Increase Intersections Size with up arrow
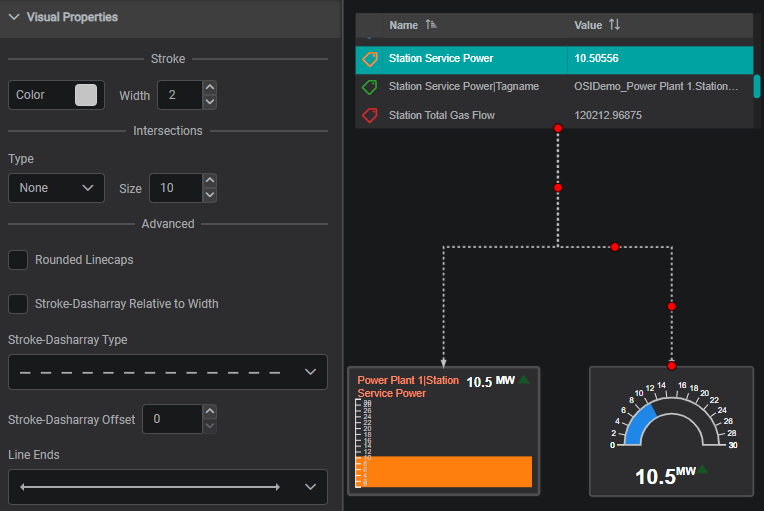 tap(210, 181)
